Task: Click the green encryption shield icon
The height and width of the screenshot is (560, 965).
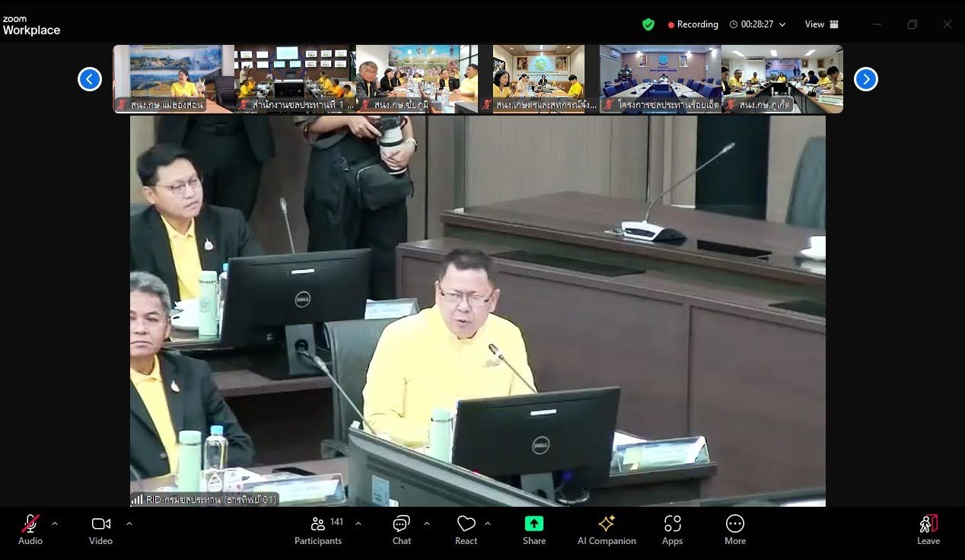Action: click(648, 24)
